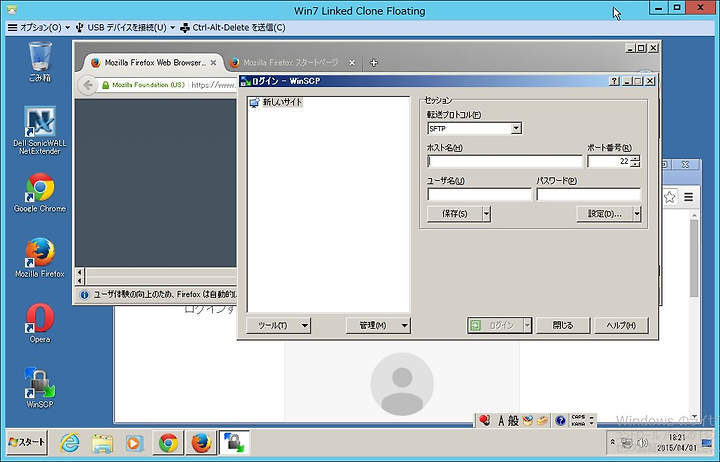Viewport: 720px width, 462px height.
Task: Close the Firefox スタートページ tab
Action: [x=352, y=62]
